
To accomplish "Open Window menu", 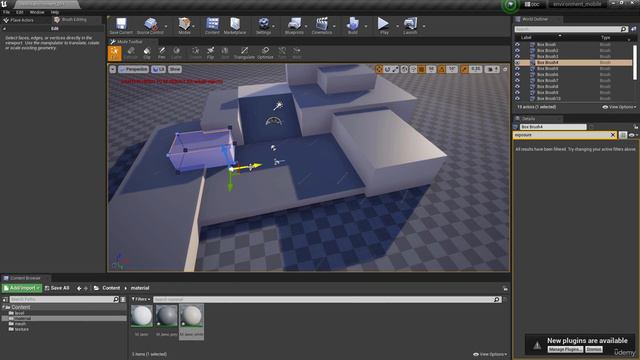I will click(37, 12).
